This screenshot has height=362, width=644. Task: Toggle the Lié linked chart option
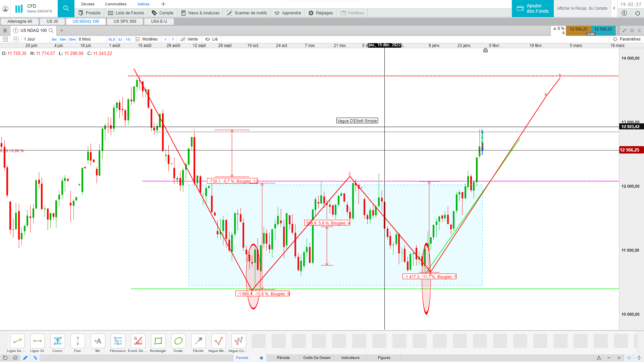pyautogui.click(x=211, y=39)
